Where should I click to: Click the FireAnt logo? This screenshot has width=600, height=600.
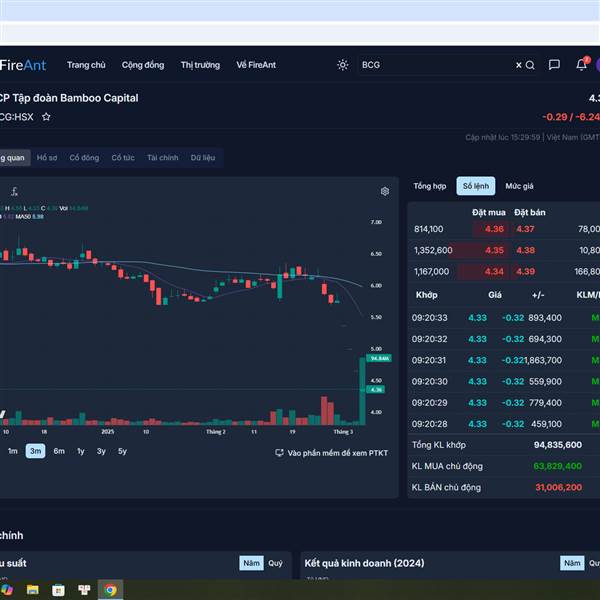(x=23, y=65)
